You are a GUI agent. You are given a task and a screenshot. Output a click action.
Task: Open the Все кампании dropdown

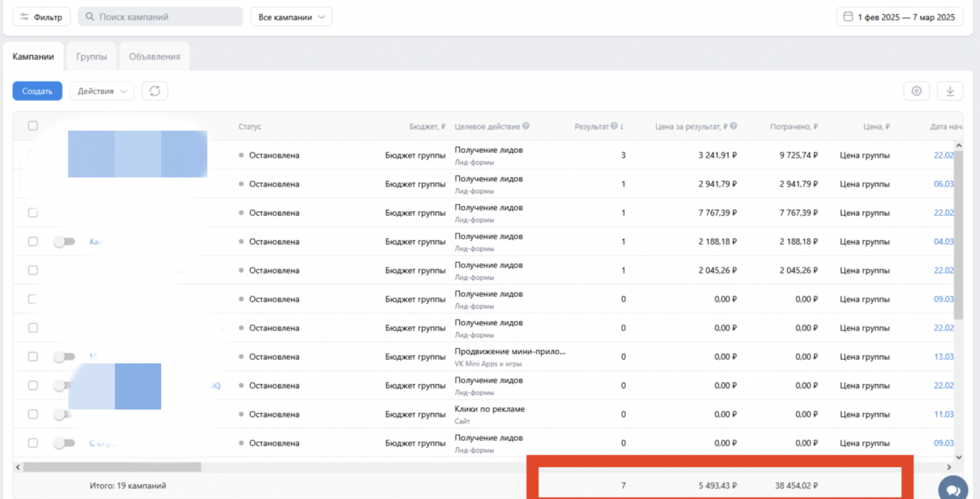pyautogui.click(x=291, y=17)
